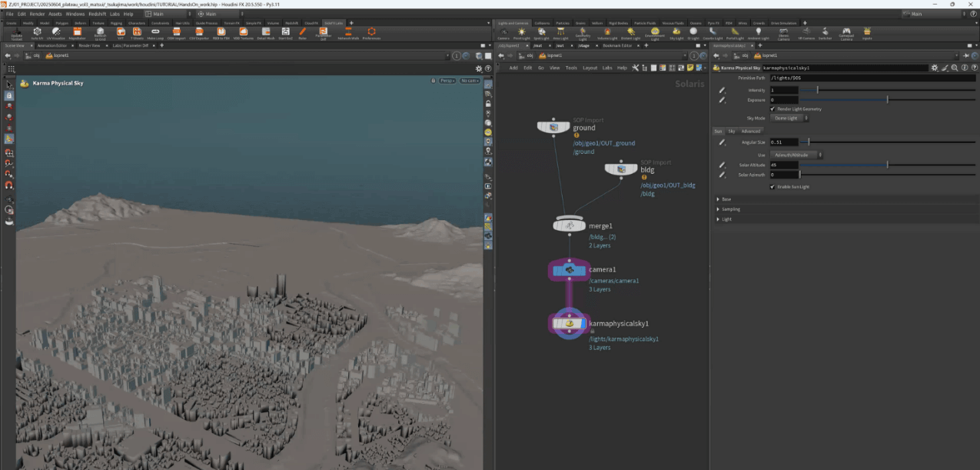Screen dimensions: 980x470
Task: Uncheck Render Light Geometry checkbox
Action: [x=772, y=108]
